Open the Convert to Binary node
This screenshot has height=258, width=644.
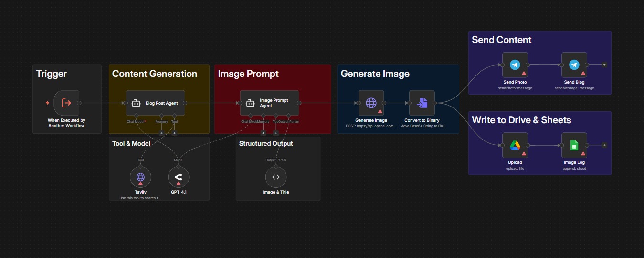tap(422, 103)
